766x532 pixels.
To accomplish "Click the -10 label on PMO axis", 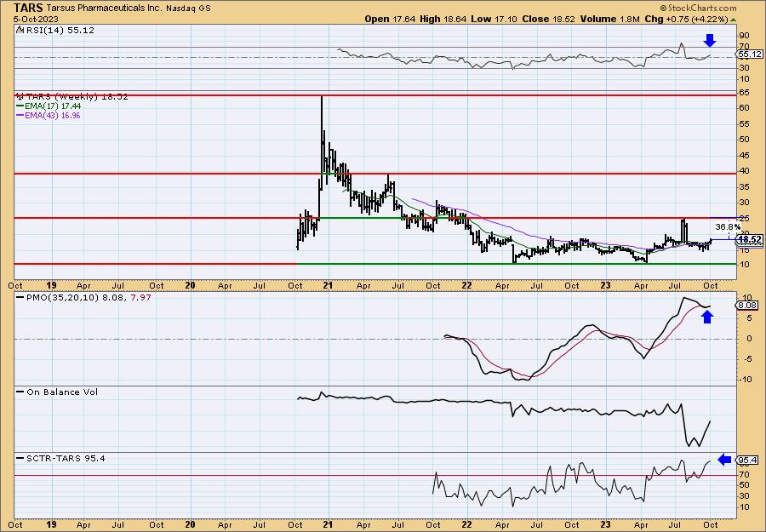I will [x=745, y=379].
